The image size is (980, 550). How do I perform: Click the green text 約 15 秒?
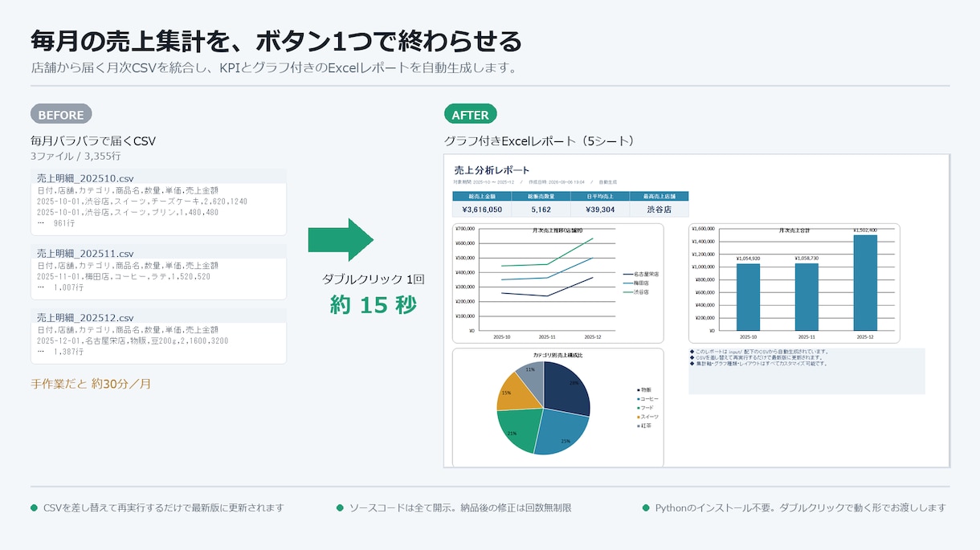click(x=374, y=305)
